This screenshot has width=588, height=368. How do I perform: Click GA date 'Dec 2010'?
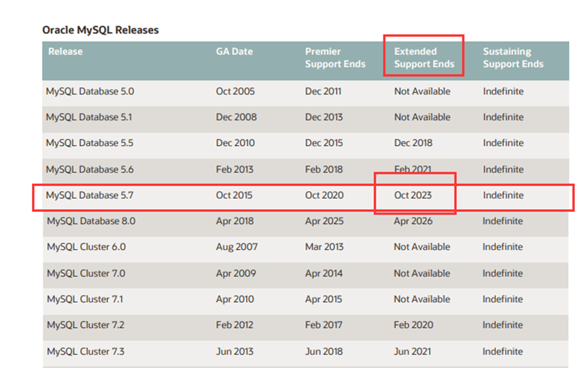coord(235,143)
